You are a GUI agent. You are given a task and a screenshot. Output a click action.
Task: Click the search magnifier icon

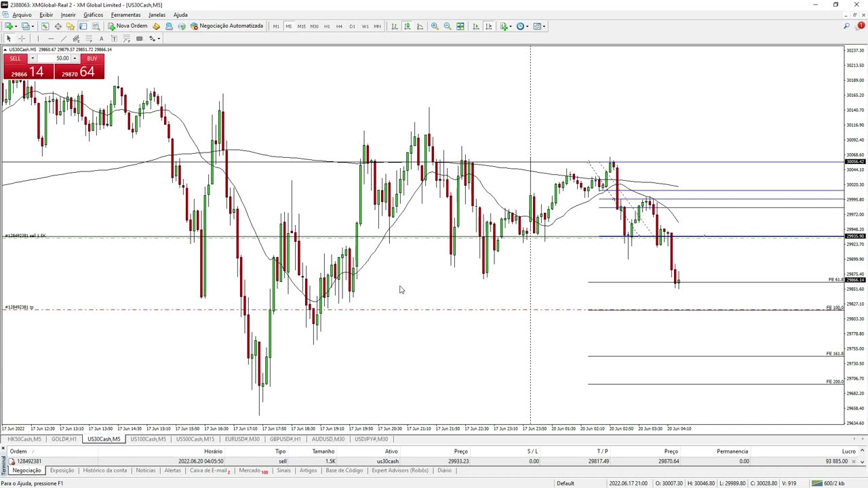click(846, 26)
